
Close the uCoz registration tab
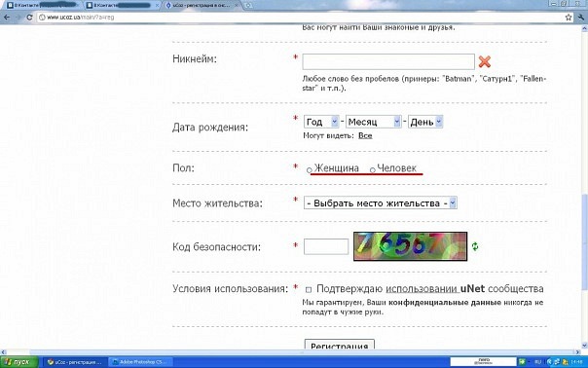pos(236,5)
